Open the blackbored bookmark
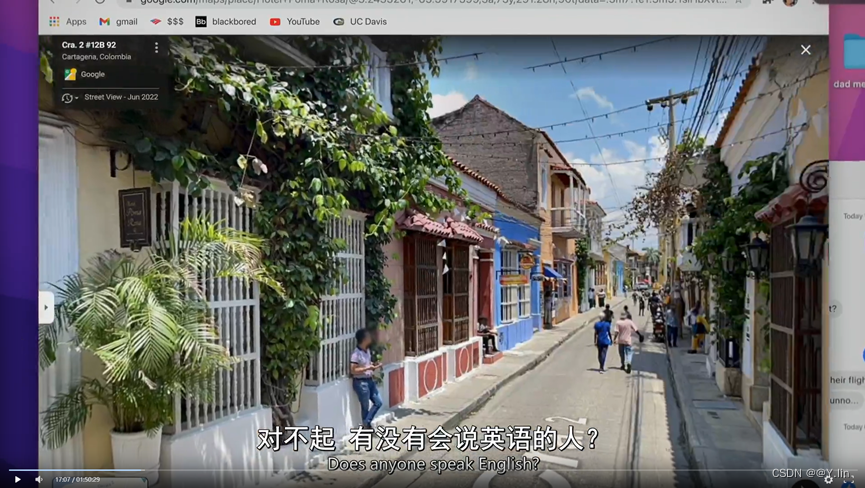This screenshot has height=488, width=865. click(226, 22)
